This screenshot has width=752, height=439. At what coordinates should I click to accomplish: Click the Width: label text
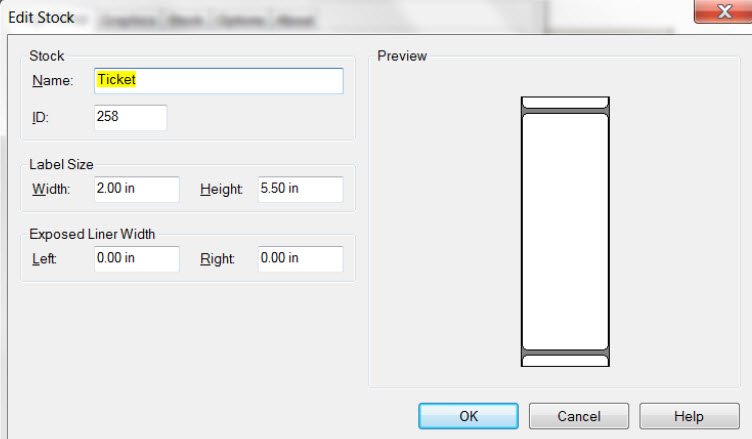click(x=51, y=189)
